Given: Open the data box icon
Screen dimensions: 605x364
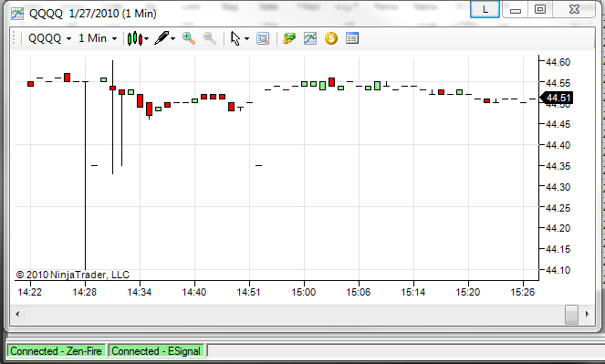Looking at the screenshot, I should [x=263, y=38].
